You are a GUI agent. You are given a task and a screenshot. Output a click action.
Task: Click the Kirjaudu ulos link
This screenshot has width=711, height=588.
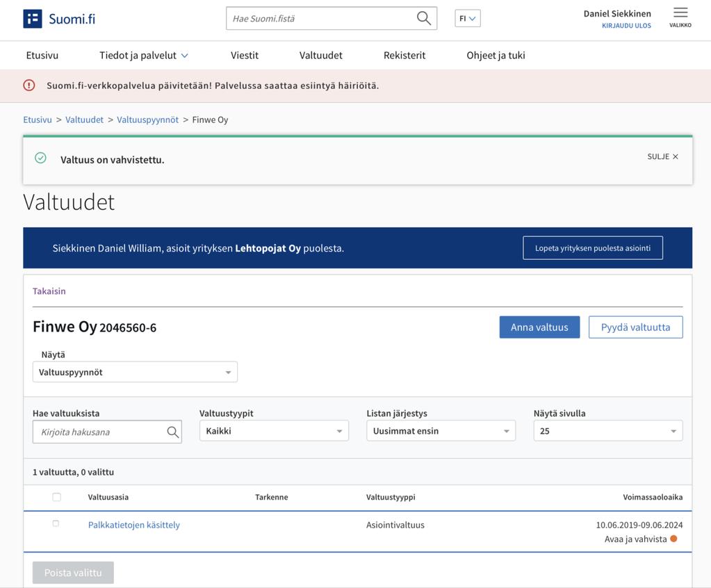coord(626,26)
